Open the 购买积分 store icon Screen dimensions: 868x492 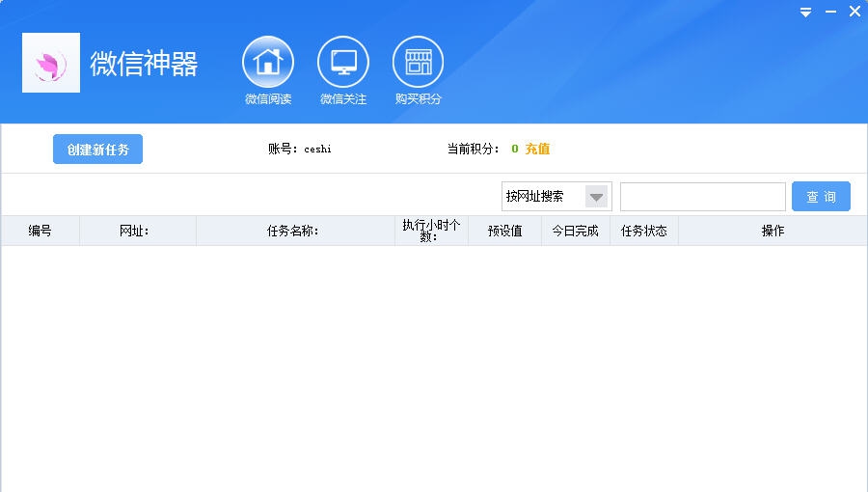coord(418,62)
